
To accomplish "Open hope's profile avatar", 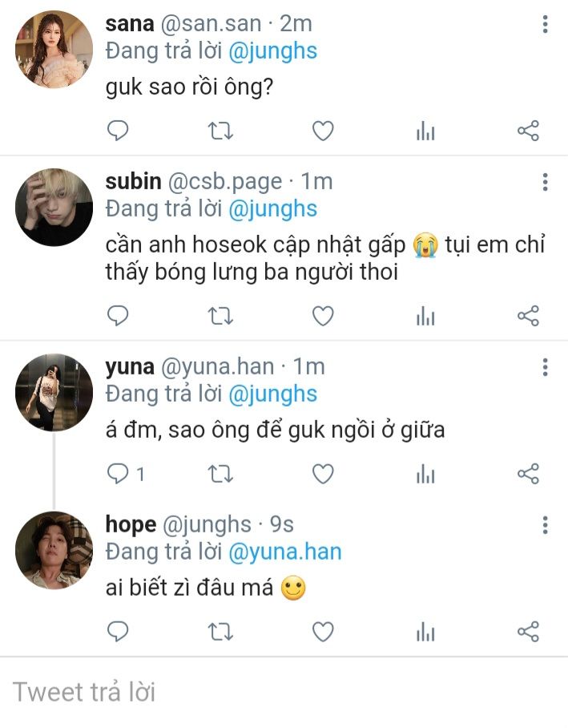I will pyautogui.click(x=54, y=550).
